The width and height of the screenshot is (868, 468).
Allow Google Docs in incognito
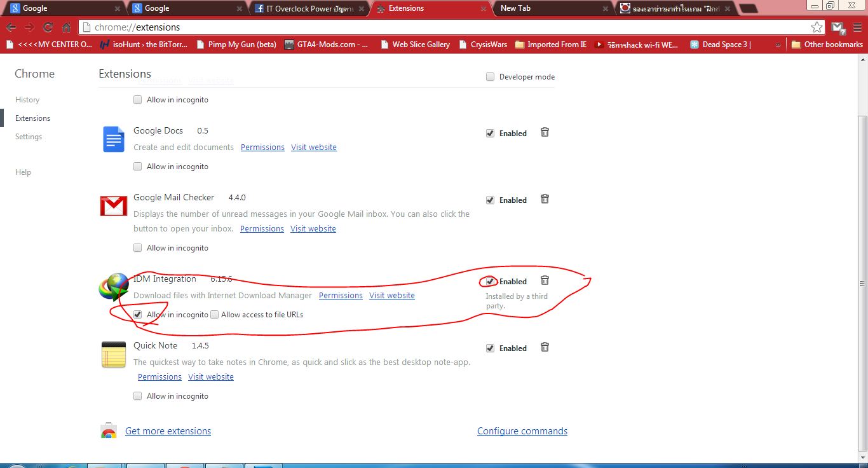[137, 167]
